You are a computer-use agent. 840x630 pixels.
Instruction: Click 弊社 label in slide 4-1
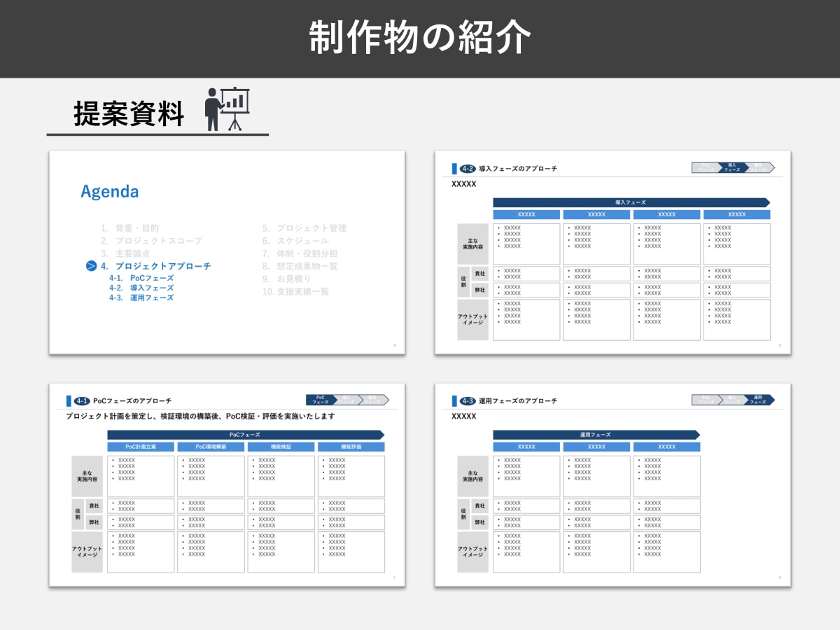(x=94, y=522)
